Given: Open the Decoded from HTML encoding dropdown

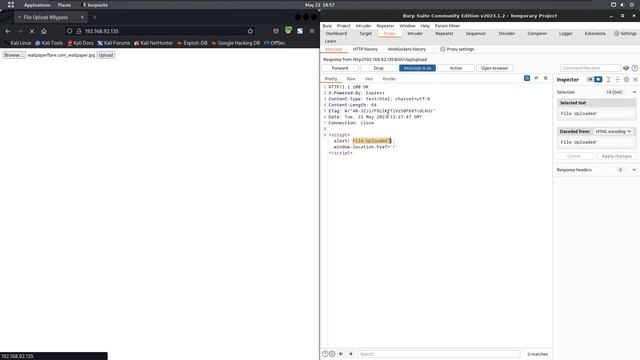Looking at the screenshot, I should click(613, 131).
